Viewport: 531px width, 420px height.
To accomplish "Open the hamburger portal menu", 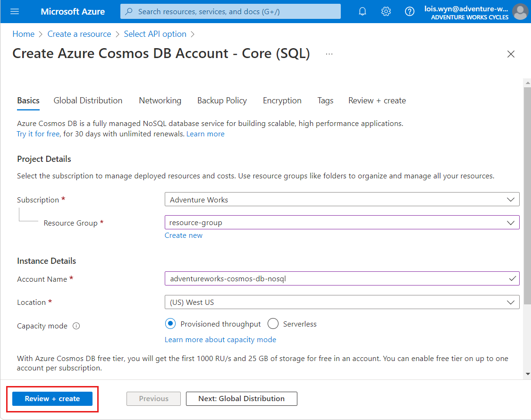I will (x=15, y=11).
